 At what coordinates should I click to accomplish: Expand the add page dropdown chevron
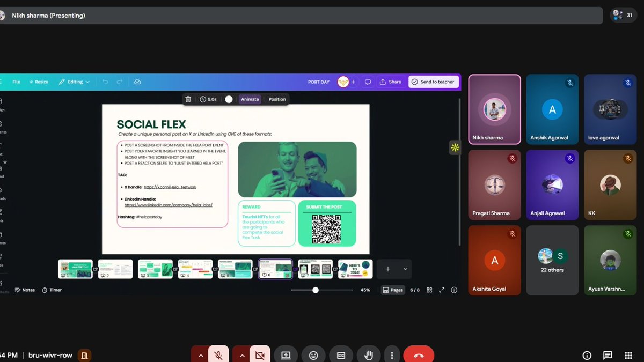pos(405,269)
